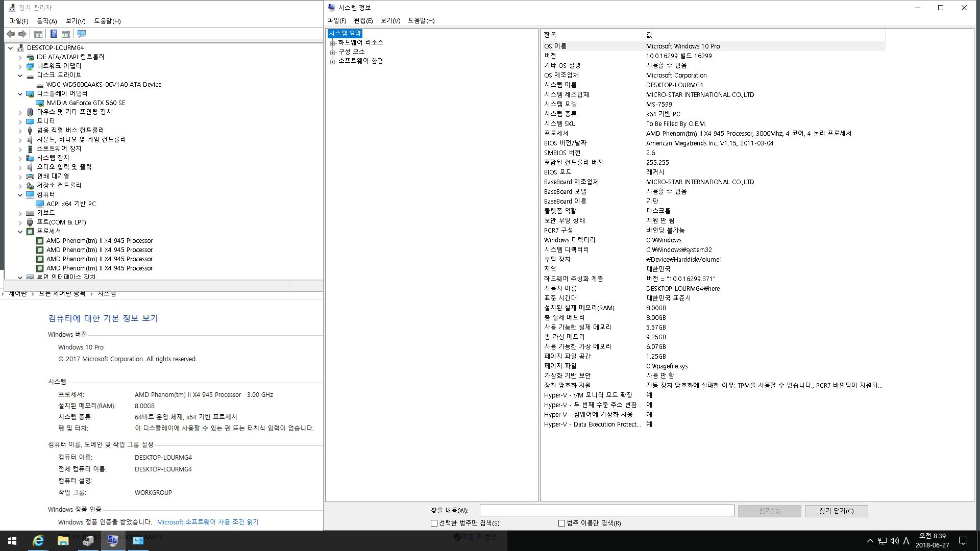
Task: Select 시스템 요약 tree item
Action: click(x=345, y=33)
